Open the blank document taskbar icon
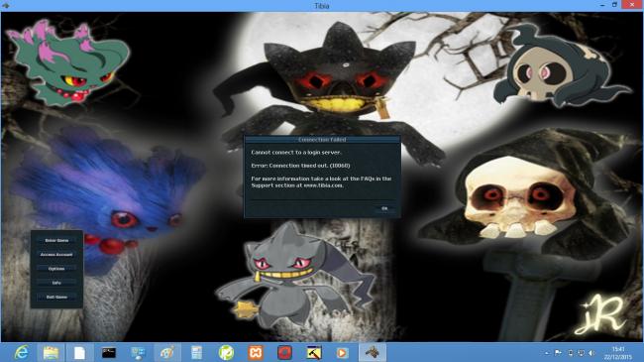 coord(79,352)
